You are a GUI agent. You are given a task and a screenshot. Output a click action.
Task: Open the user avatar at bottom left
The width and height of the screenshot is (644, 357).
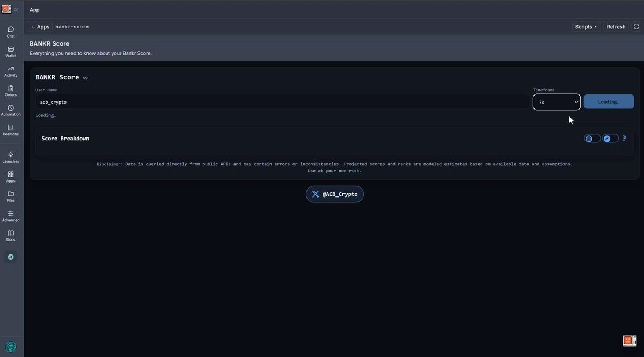pos(11,347)
